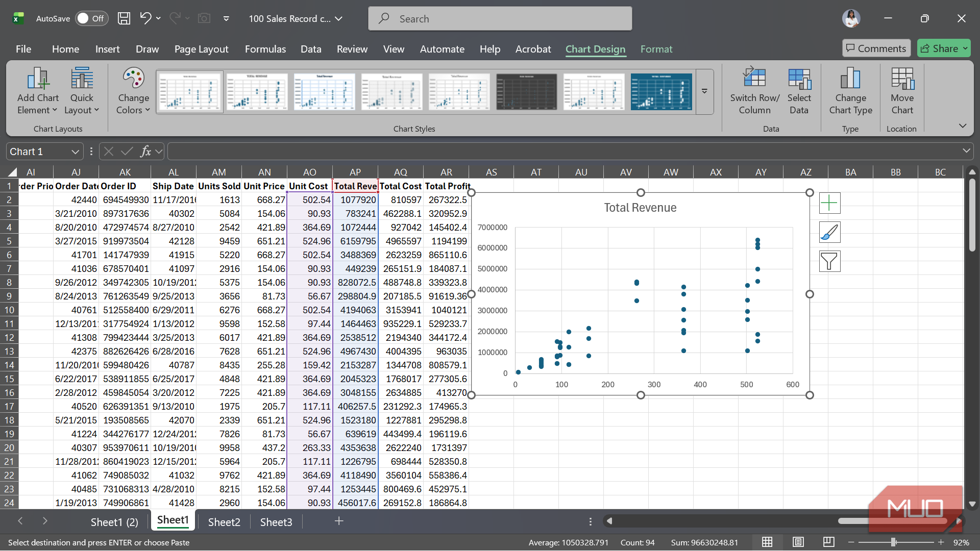Click the Insert Function fx icon

coord(145,152)
